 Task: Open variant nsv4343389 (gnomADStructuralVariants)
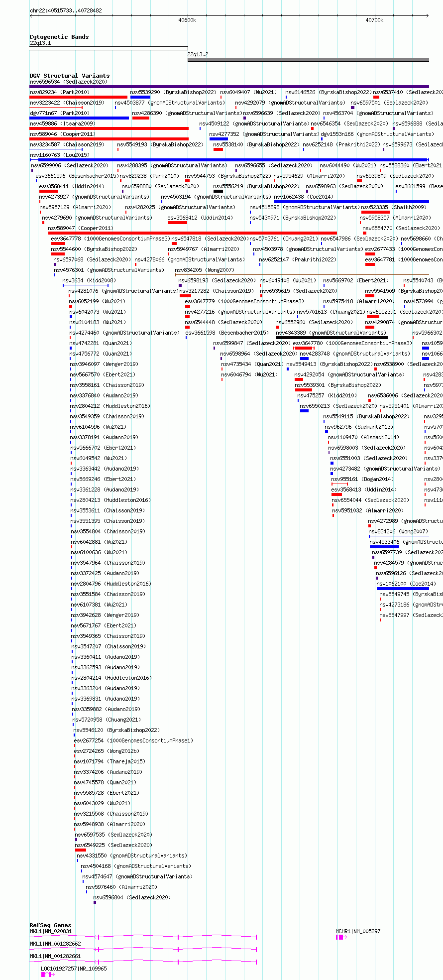click(x=331, y=333)
